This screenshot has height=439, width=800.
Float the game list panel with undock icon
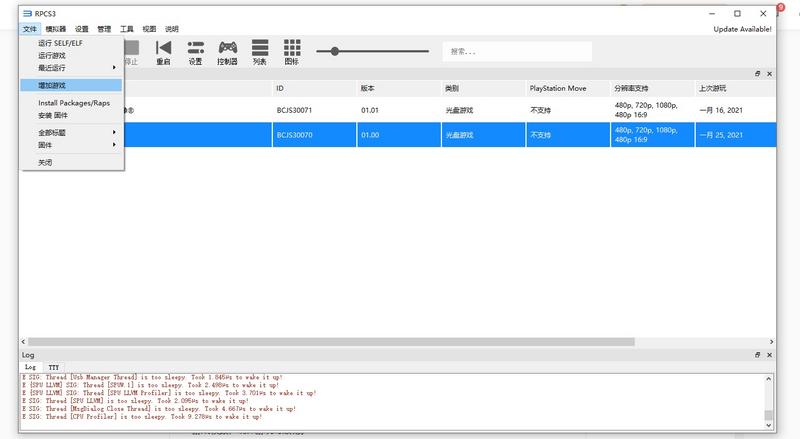tap(758, 74)
